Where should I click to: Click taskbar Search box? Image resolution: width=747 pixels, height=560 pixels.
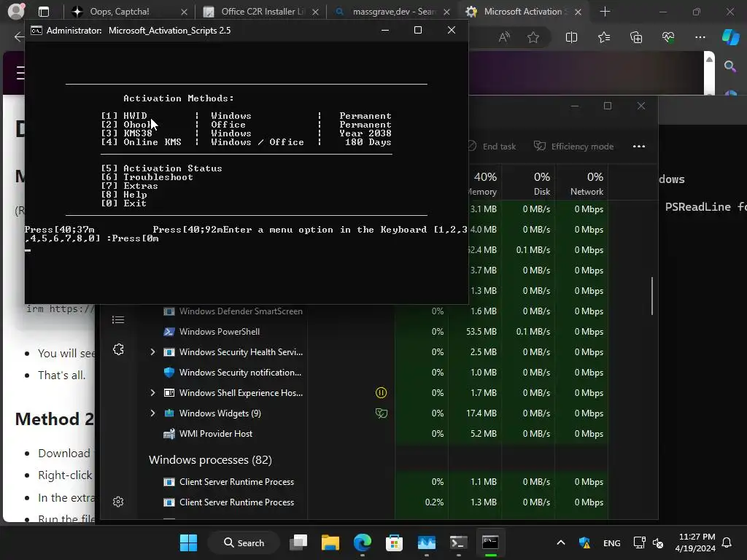pyautogui.click(x=244, y=542)
